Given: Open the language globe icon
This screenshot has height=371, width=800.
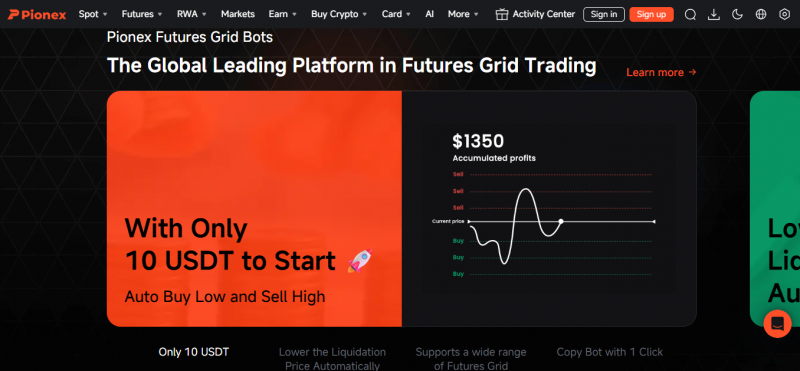Looking at the screenshot, I should pos(761,14).
